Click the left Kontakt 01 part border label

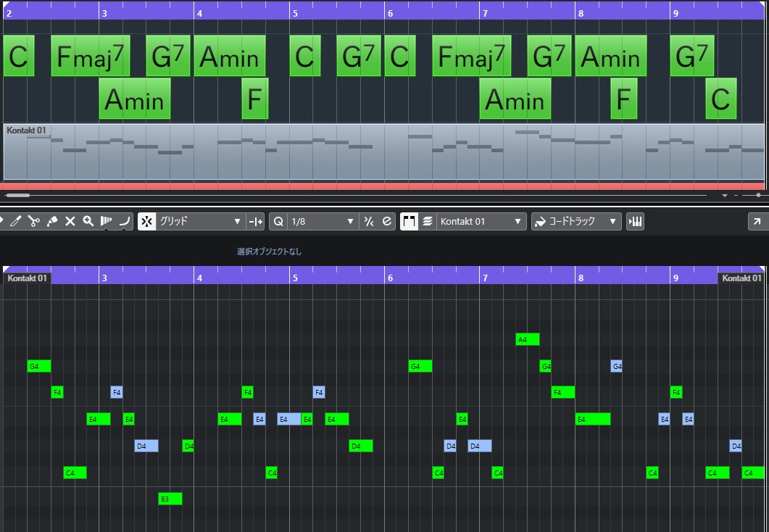(28, 278)
